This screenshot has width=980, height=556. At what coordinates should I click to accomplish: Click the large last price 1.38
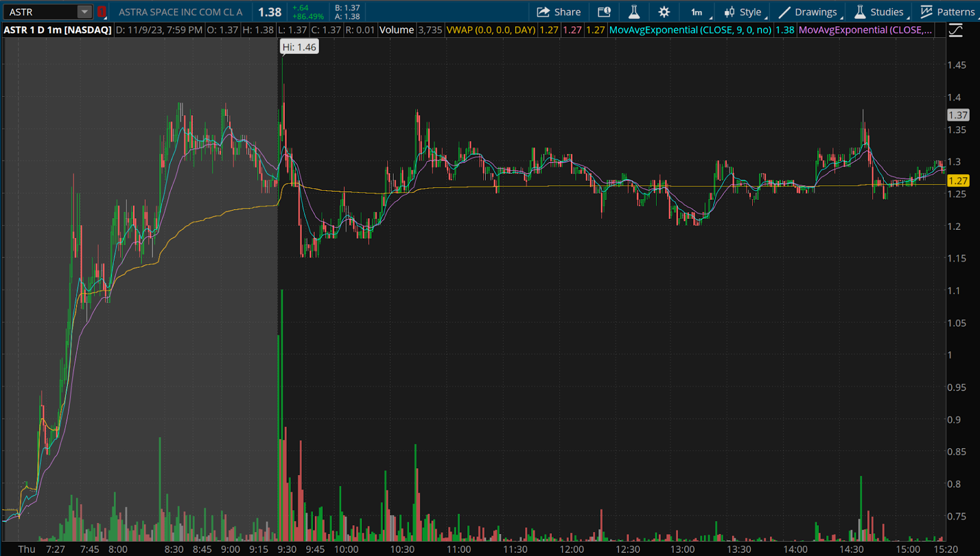tap(269, 12)
